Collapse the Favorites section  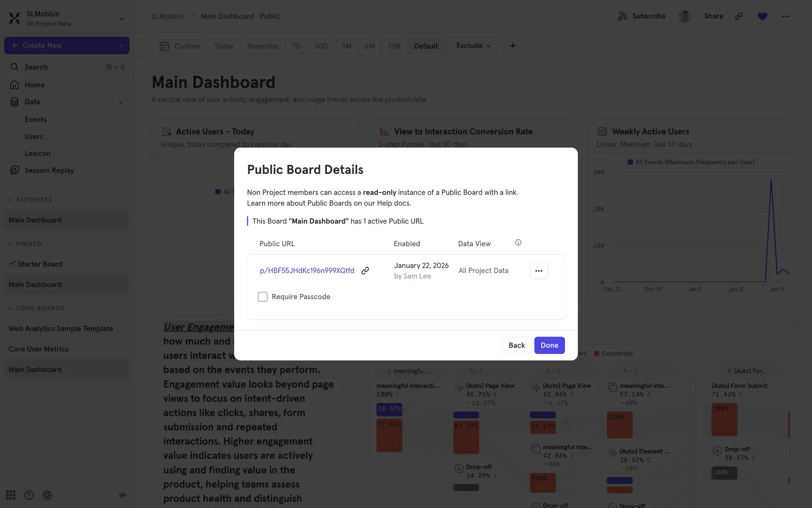tap(11, 200)
